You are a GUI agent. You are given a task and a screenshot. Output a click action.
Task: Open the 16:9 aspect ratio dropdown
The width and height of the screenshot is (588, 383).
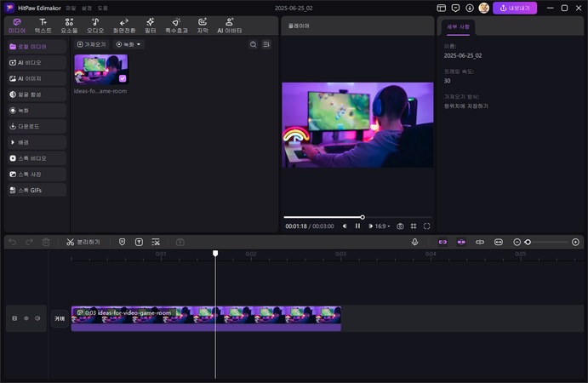(x=380, y=226)
